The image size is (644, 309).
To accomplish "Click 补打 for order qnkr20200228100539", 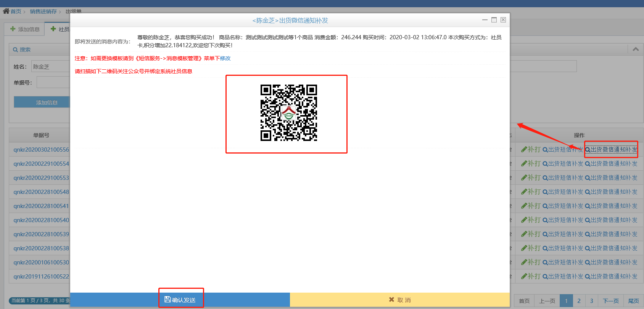I will click(531, 234).
